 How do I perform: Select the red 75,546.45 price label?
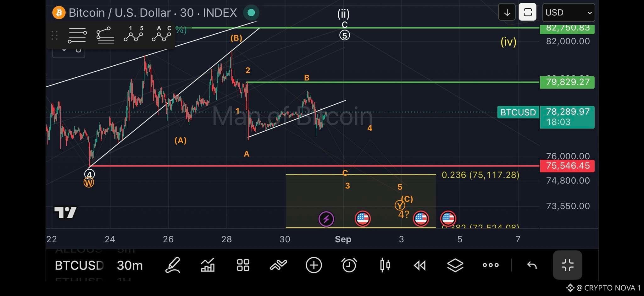(x=567, y=166)
